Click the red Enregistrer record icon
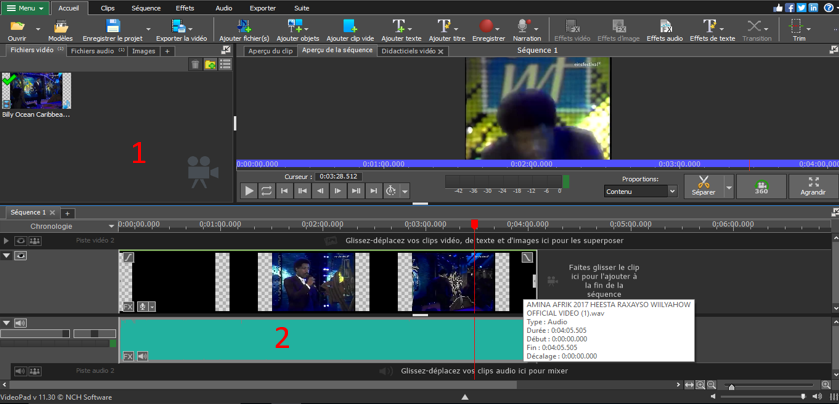This screenshot has width=839, height=404. (x=486, y=26)
